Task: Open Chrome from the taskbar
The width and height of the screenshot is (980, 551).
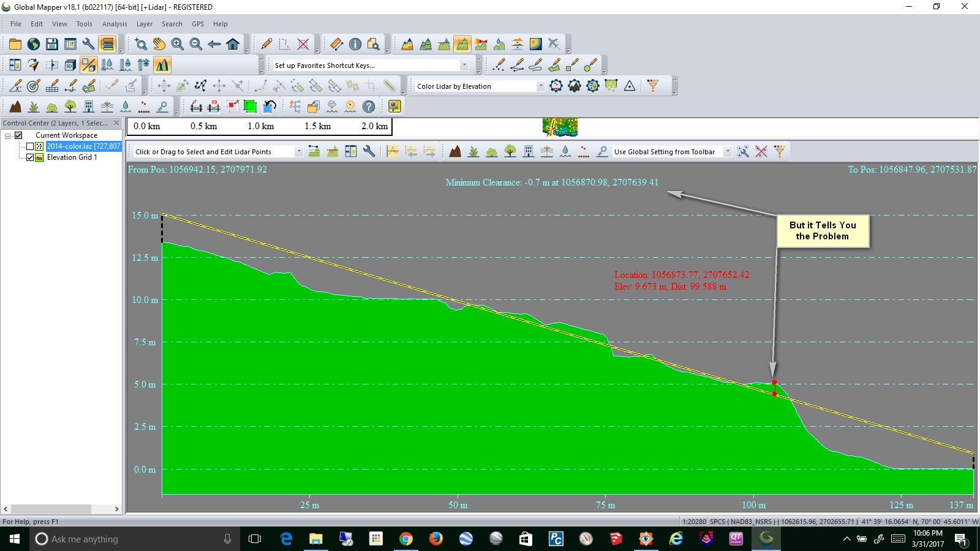Action: 405,539
